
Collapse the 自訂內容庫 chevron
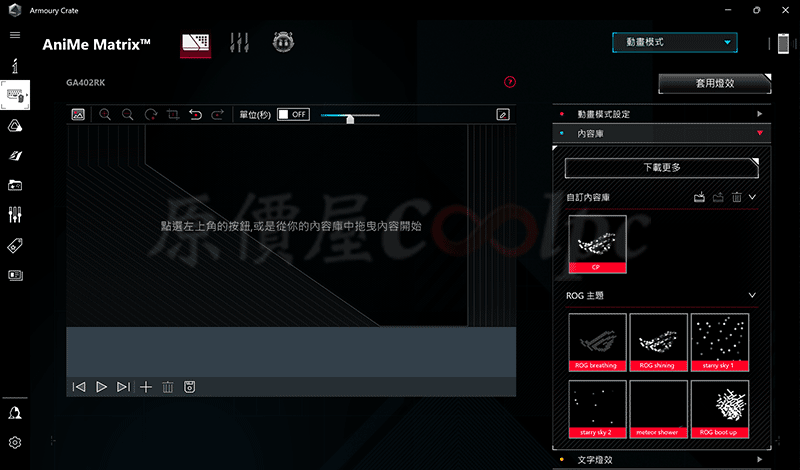[x=753, y=197]
